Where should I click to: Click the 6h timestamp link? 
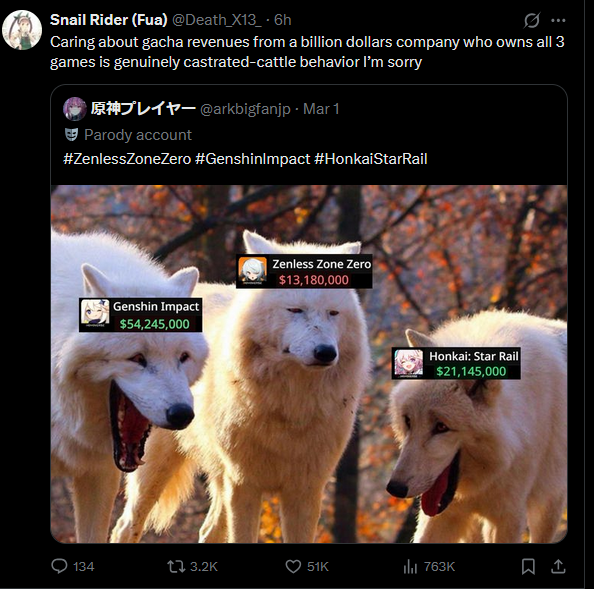pyautogui.click(x=283, y=20)
